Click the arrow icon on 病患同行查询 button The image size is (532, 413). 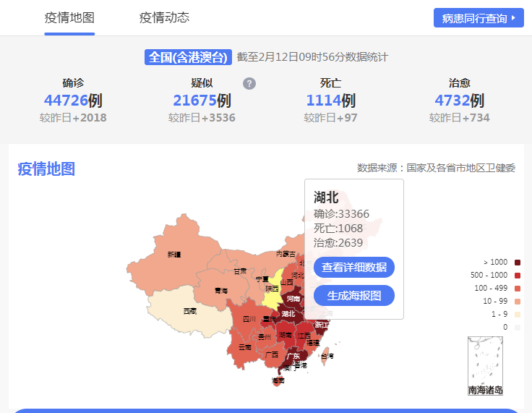[512, 18]
